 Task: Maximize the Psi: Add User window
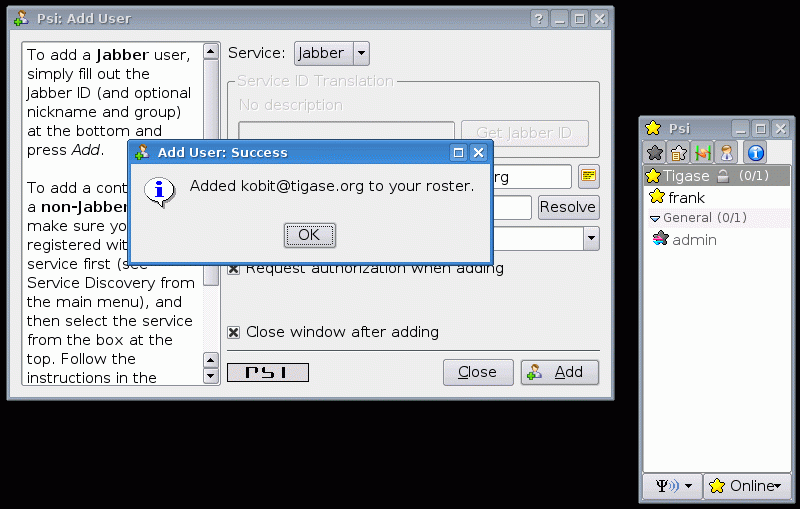point(580,19)
